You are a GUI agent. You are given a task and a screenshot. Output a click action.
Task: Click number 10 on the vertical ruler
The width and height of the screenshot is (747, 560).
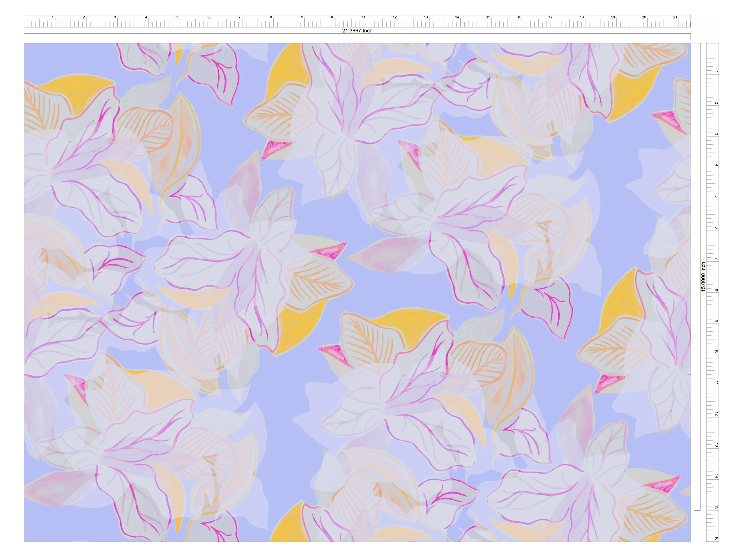click(x=716, y=352)
